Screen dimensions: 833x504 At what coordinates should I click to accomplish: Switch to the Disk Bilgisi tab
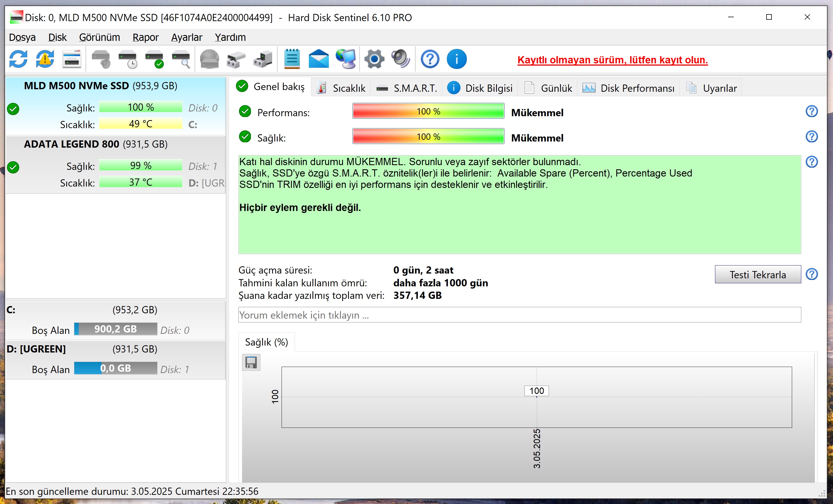tap(480, 88)
